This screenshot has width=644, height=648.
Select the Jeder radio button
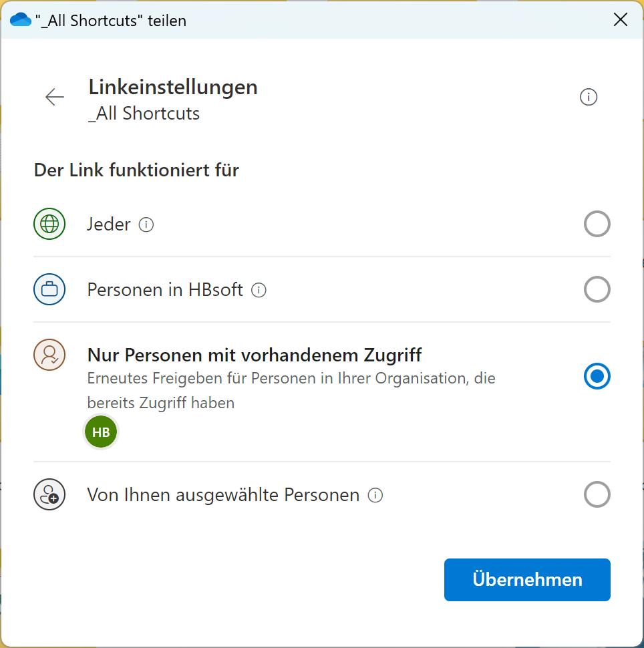coord(597,224)
